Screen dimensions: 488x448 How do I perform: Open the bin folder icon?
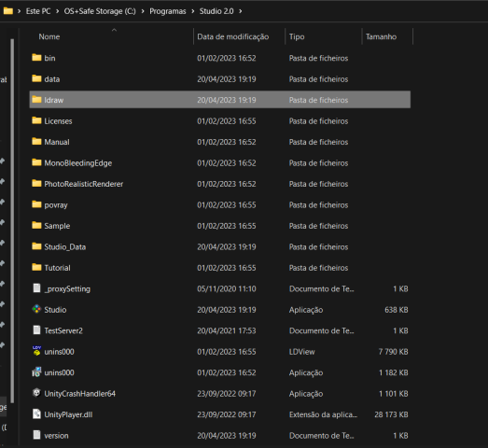[x=36, y=58]
